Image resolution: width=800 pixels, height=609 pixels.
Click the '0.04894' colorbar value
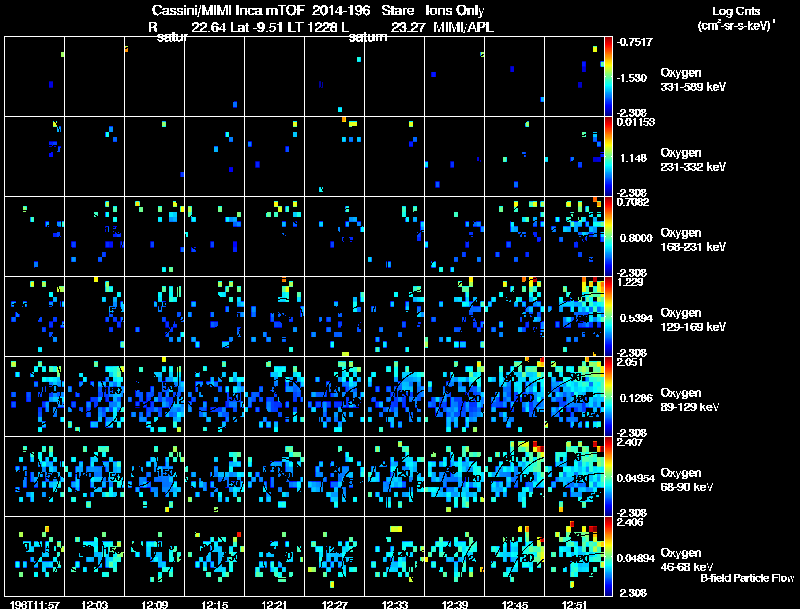pos(636,559)
